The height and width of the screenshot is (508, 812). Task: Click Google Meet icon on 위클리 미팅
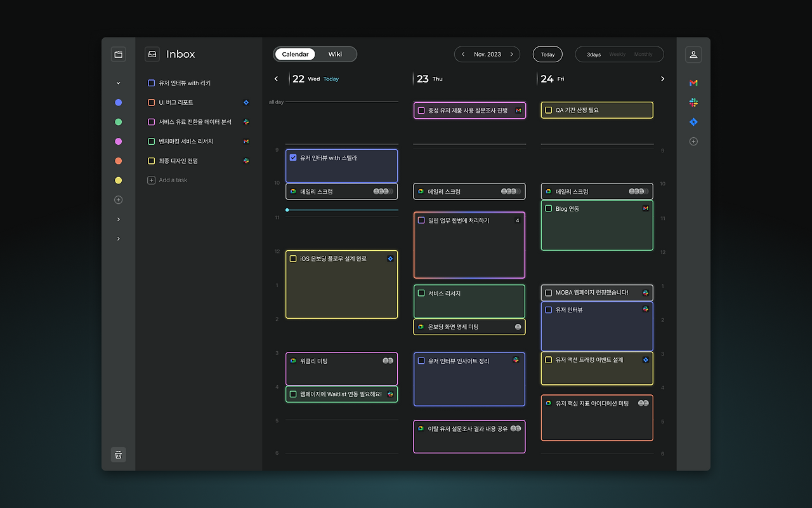(x=293, y=361)
